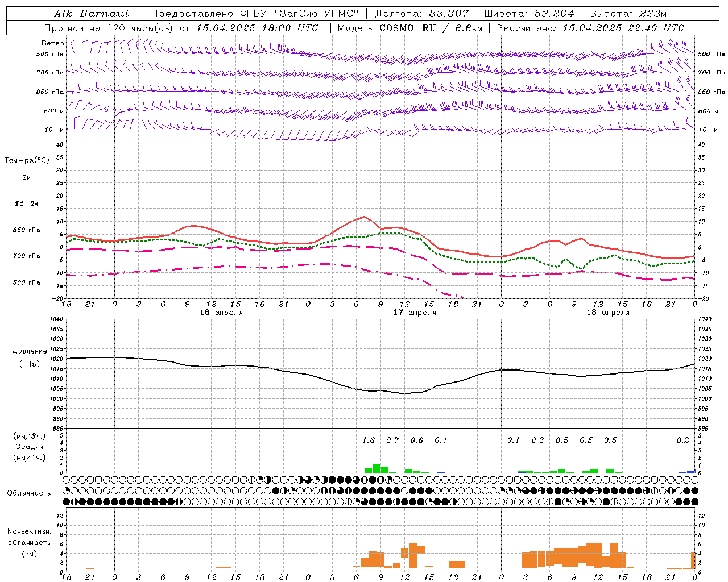
Task: Click the left-side 500 м wind level label
Action: click(55, 111)
